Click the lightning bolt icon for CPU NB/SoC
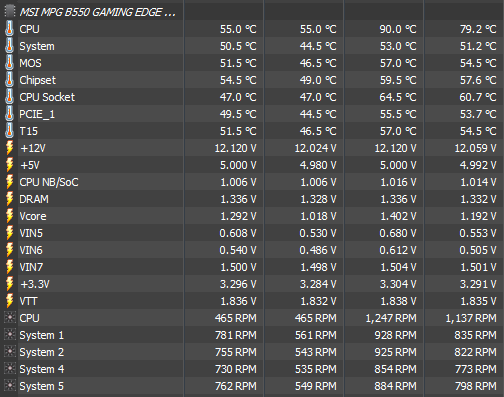This screenshot has height=397, width=504. pyautogui.click(x=10, y=182)
